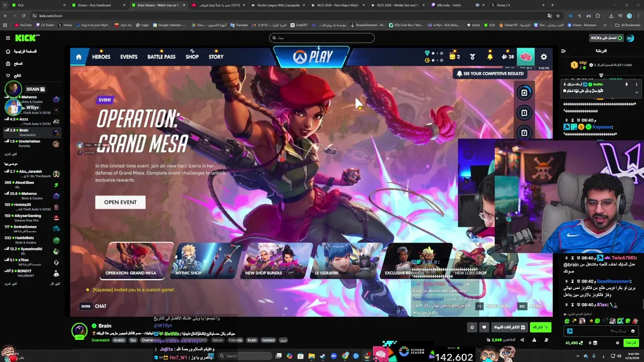
Task: Click the heart icon button below stream
Action: tap(484, 327)
